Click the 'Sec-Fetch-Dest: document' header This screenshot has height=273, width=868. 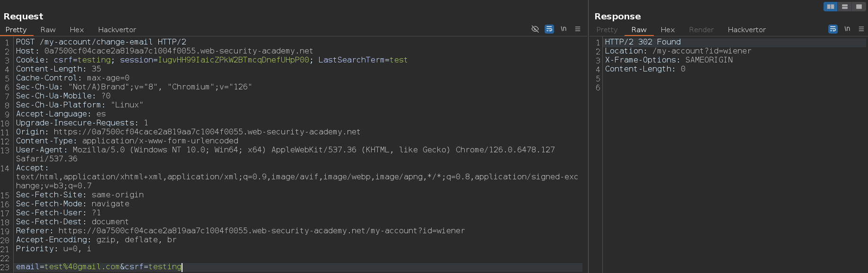coord(72,222)
